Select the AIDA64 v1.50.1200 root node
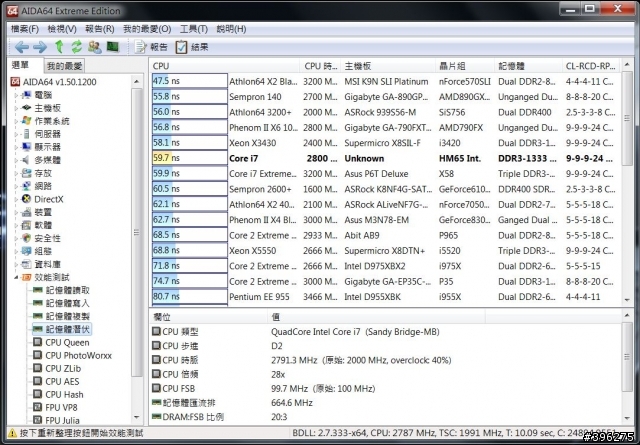This screenshot has height=445, width=640. coord(60,82)
